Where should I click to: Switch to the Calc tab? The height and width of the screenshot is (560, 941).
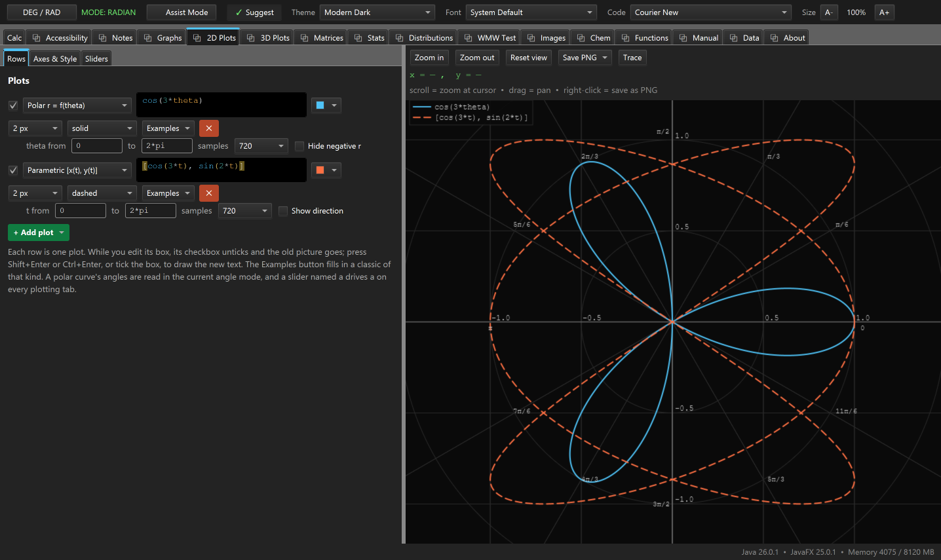point(14,38)
